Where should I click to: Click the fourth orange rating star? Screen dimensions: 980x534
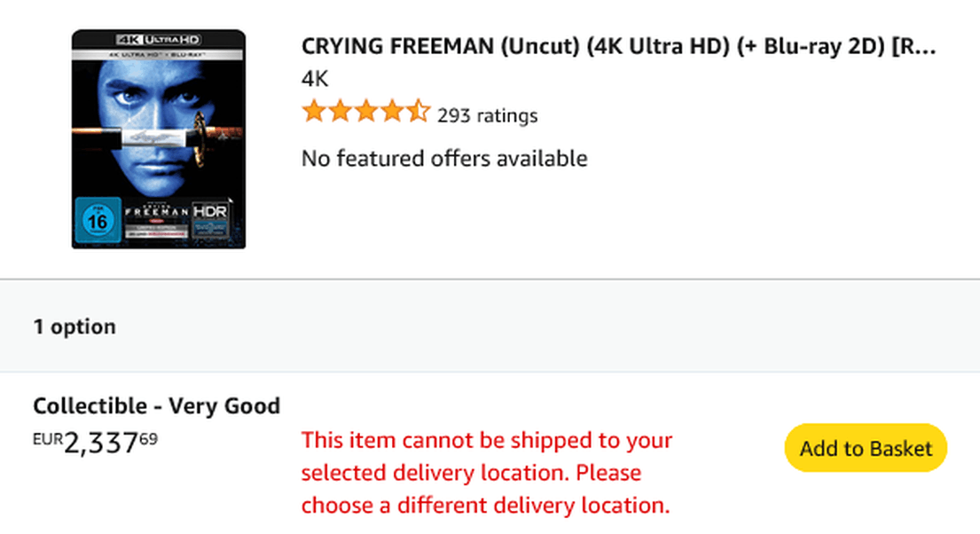[392, 112]
